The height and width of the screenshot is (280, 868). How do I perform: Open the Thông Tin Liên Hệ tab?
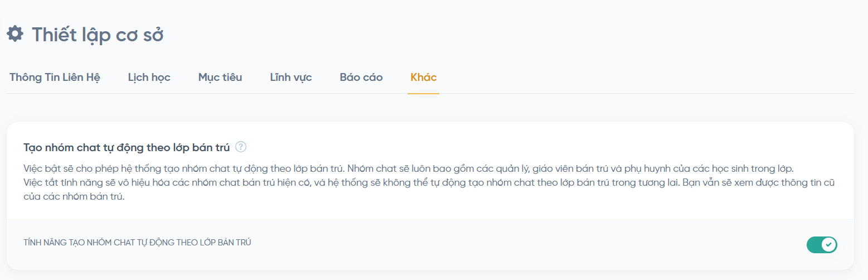coord(55,78)
